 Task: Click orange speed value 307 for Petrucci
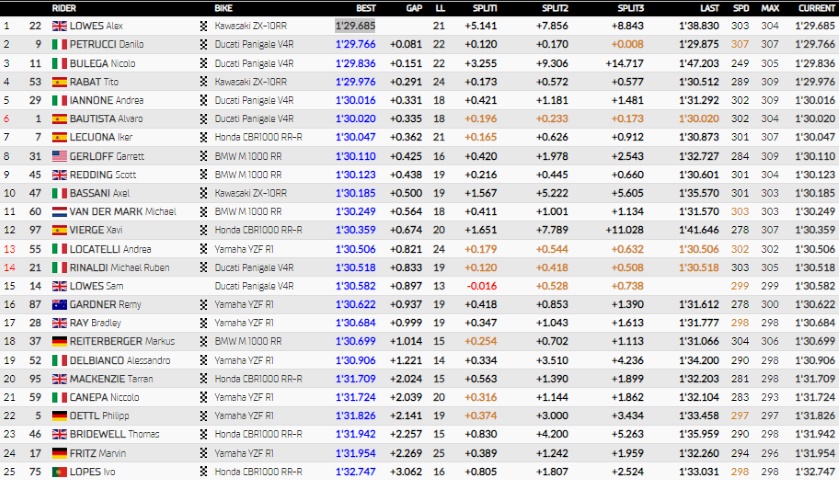click(740, 44)
